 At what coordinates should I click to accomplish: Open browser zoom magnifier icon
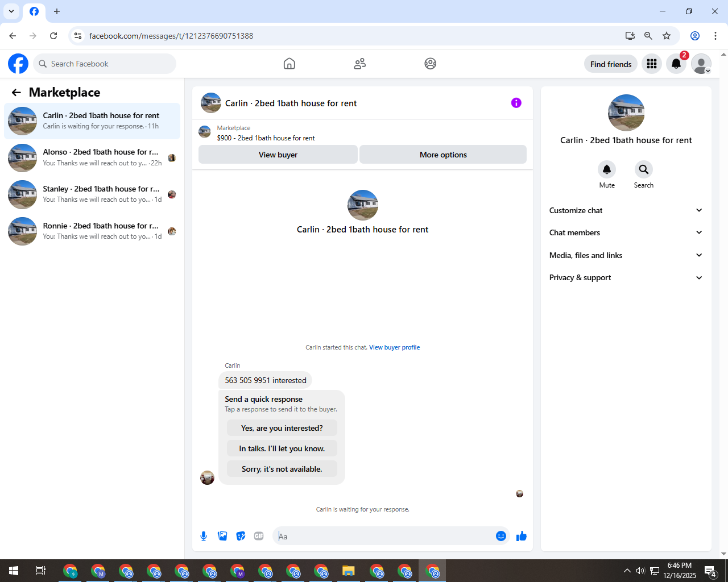(x=648, y=36)
